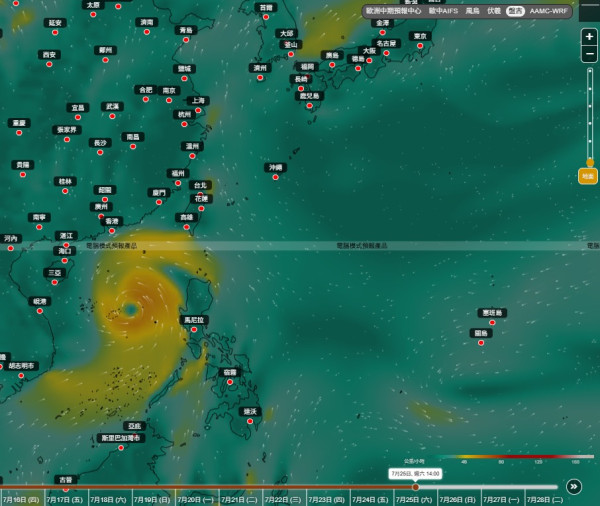Jump to 7月16日 (四) on the timeline
Screen dimensions: 600x506
coord(21,499)
